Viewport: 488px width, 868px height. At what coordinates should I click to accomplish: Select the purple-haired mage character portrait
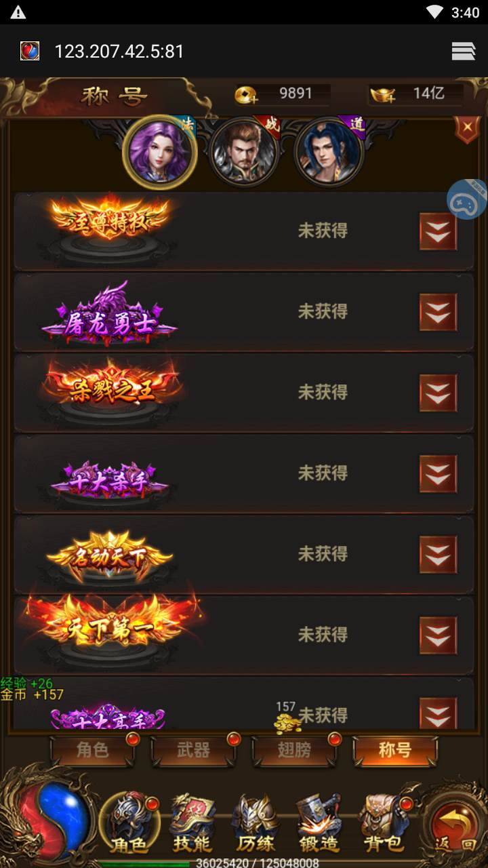coord(160,152)
